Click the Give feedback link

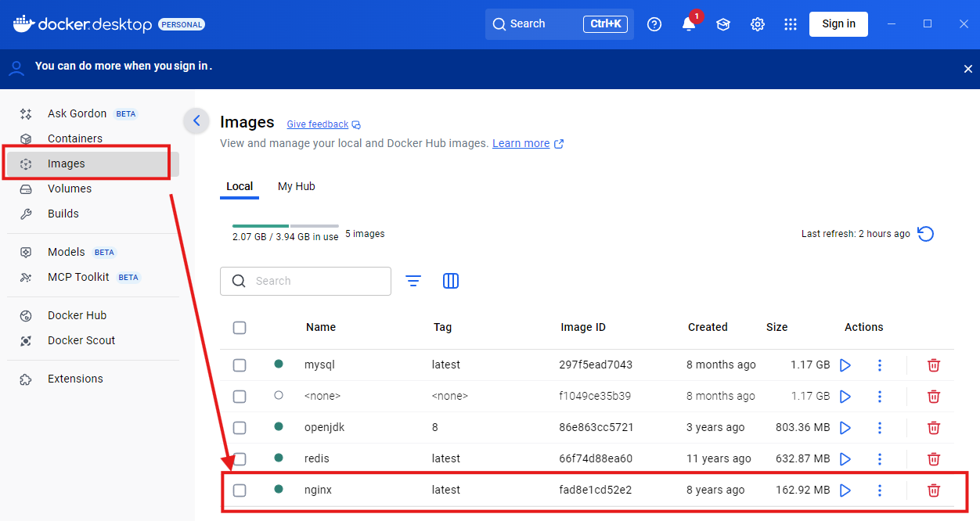tap(317, 125)
